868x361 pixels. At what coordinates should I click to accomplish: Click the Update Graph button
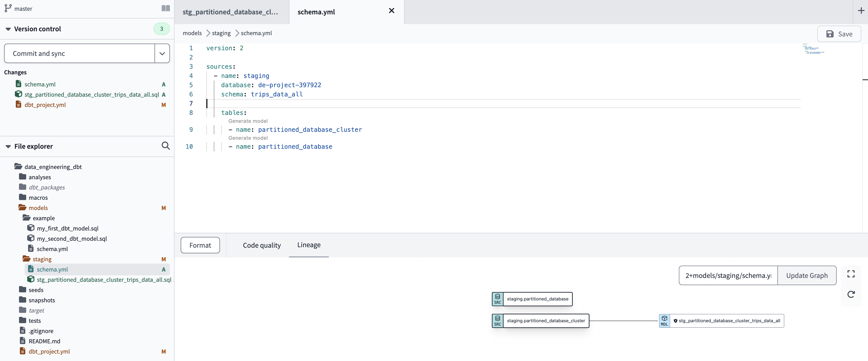[x=807, y=275]
